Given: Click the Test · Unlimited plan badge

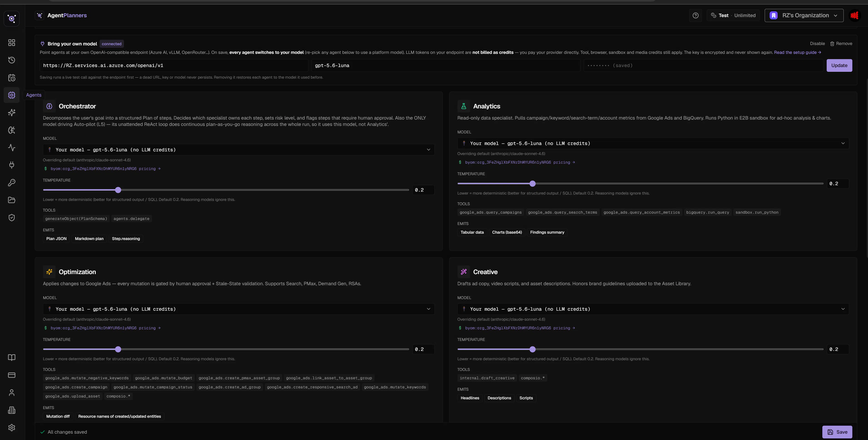Looking at the screenshot, I should click(733, 15).
